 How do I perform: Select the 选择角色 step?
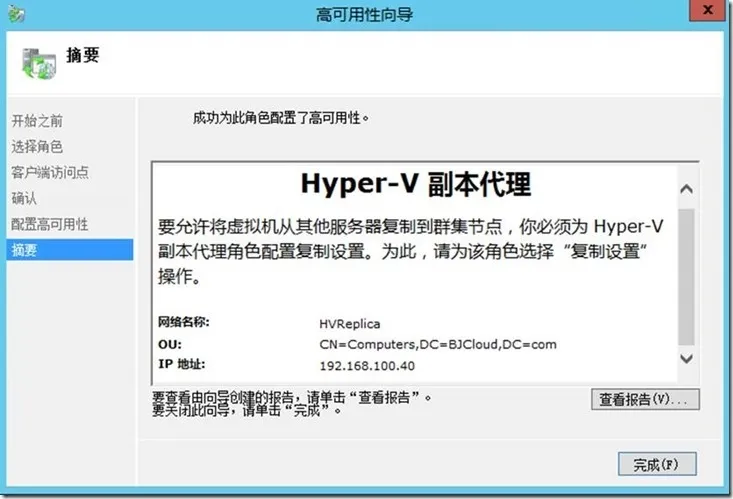pyautogui.click(x=37, y=147)
